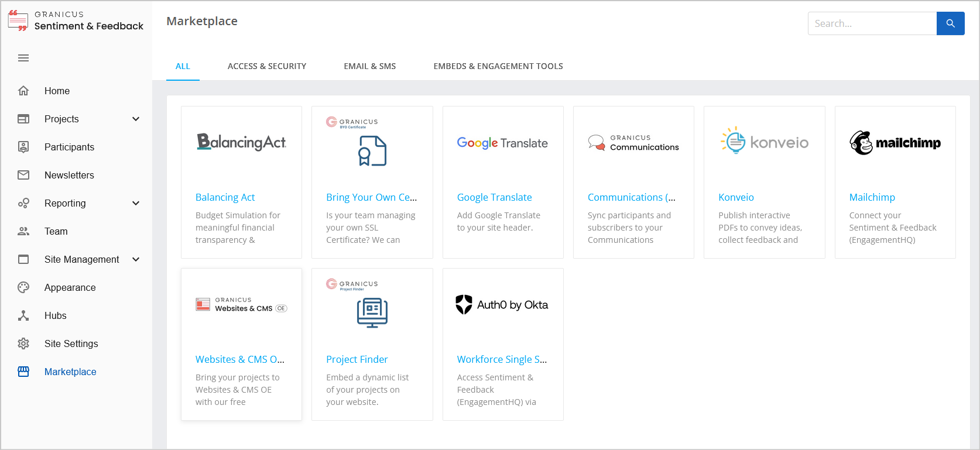
Task: Open the Websites & CMS O... link
Action: click(x=240, y=359)
